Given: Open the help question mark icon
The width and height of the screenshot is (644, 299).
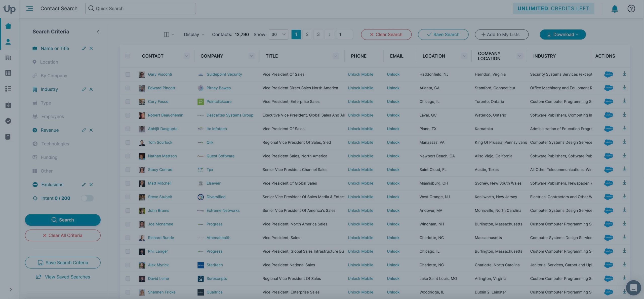Looking at the screenshot, I should 631,9.
